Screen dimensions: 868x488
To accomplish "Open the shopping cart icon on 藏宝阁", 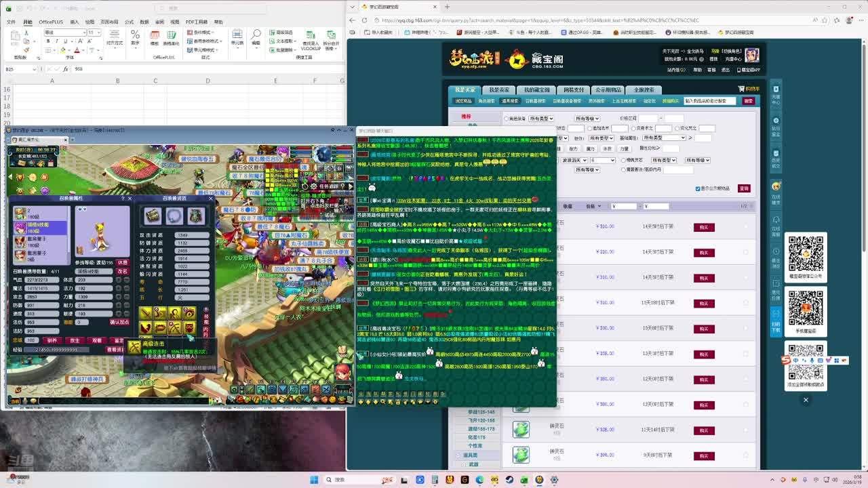I will click(x=741, y=89).
